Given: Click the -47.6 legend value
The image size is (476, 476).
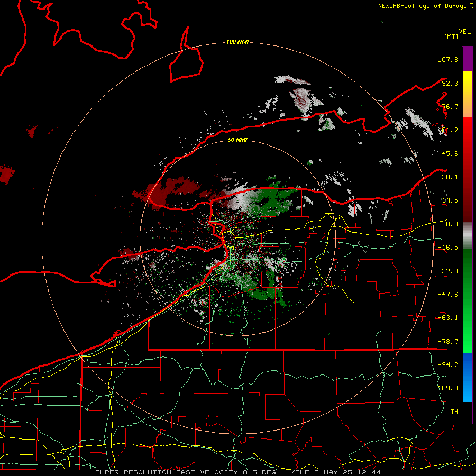Looking at the screenshot, I should (x=448, y=295).
